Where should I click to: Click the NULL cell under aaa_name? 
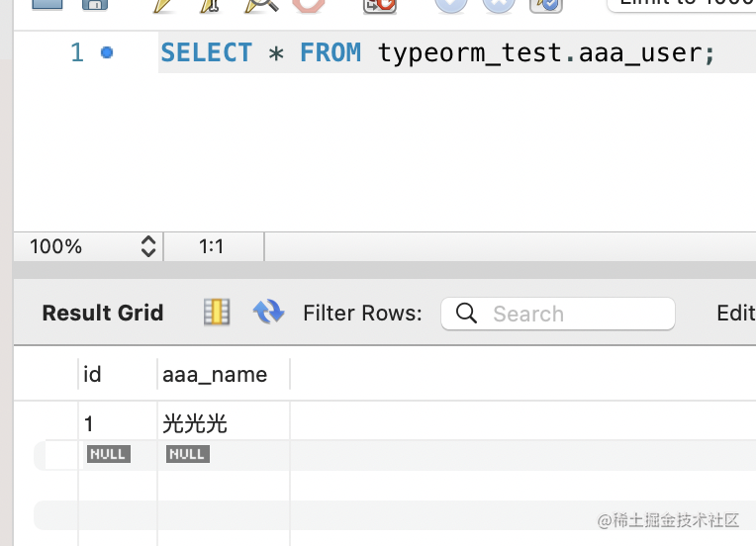click(187, 454)
